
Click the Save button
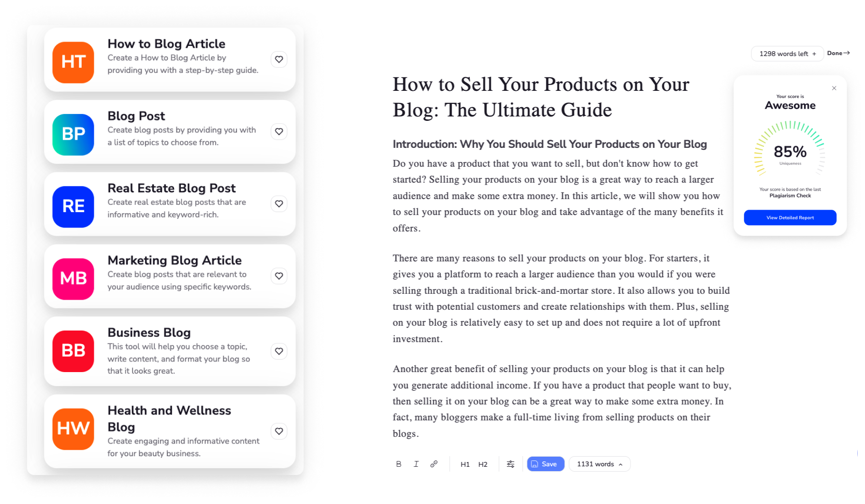pyautogui.click(x=545, y=464)
